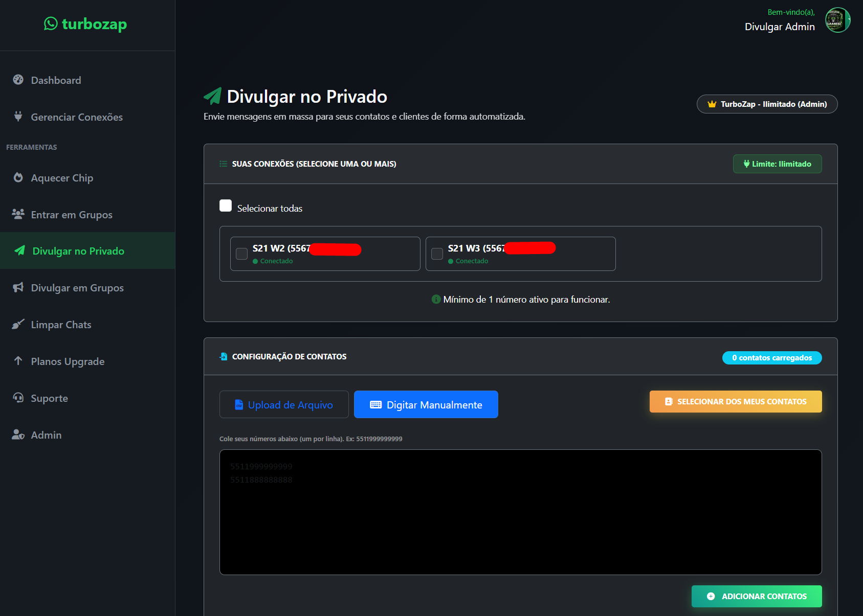Open Gerenciar Conexões menu item

click(x=87, y=117)
